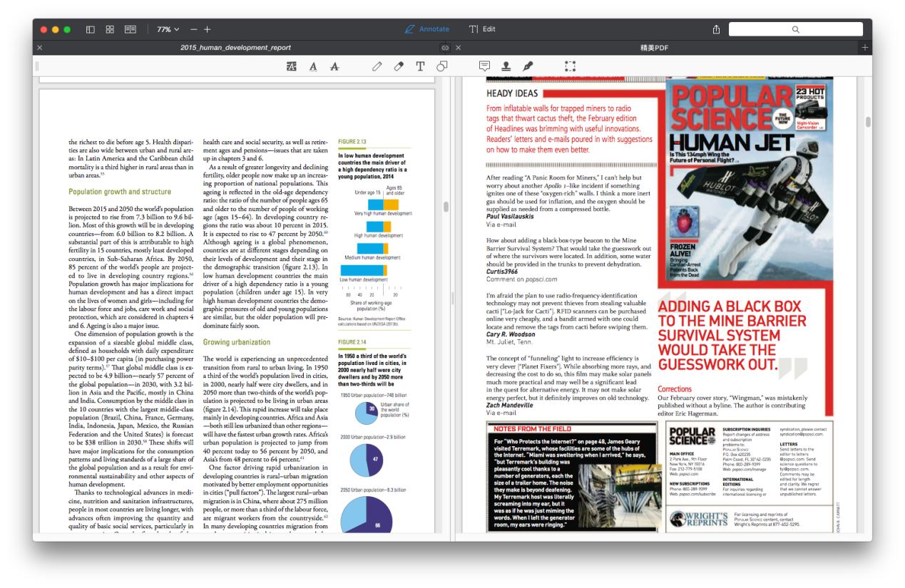Select the shapes tool

pyautogui.click(x=442, y=66)
